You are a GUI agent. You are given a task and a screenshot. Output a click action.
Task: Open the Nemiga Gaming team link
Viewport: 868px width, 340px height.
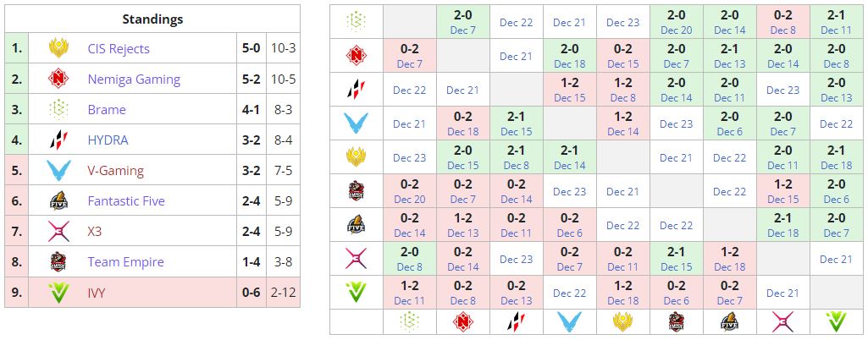click(x=134, y=80)
